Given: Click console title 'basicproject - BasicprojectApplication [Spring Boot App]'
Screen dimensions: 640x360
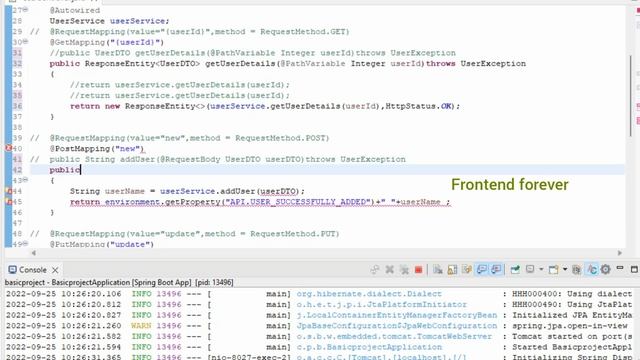Looking at the screenshot, I should click(98, 282).
